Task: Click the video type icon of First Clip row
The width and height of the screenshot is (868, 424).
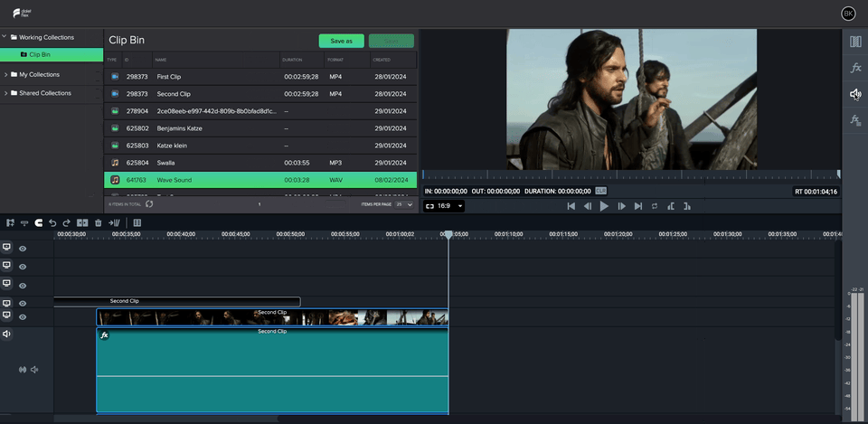Action: [115, 76]
